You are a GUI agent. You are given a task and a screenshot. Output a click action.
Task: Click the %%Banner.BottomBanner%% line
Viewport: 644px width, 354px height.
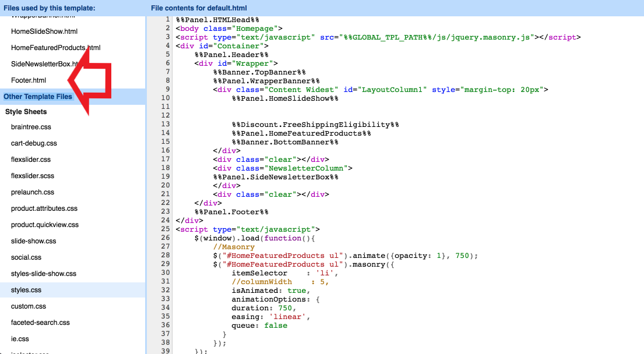pyautogui.click(x=285, y=142)
